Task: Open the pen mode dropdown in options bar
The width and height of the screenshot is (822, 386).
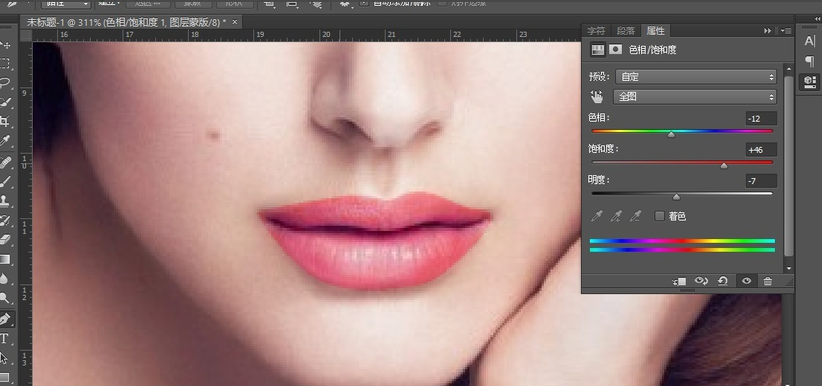Action: (x=66, y=3)
